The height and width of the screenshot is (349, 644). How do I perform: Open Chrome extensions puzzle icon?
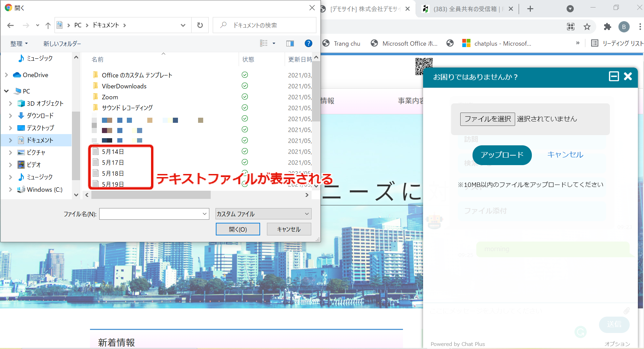(607, 27)
